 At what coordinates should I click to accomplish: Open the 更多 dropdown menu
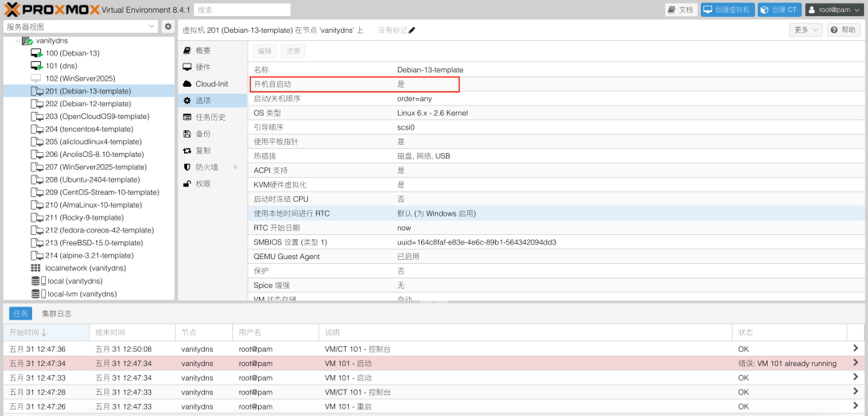coord(805,31)
